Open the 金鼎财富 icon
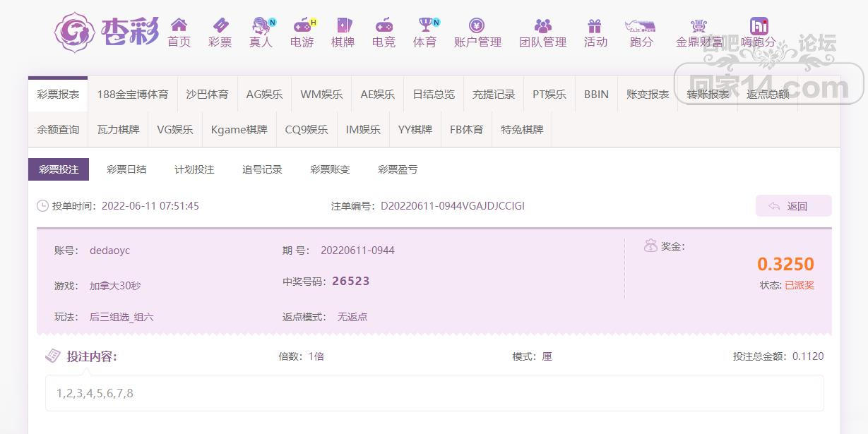The image size is (868, 434). [699, 25]
